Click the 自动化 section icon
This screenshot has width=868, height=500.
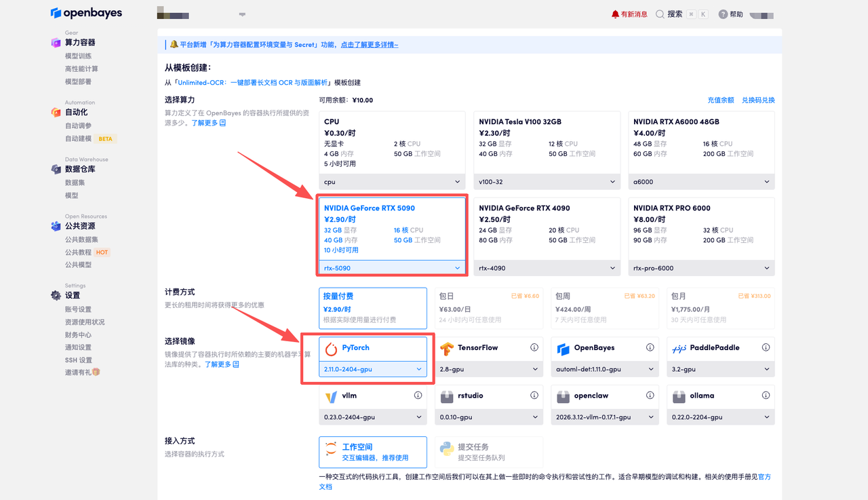(56, 112)
